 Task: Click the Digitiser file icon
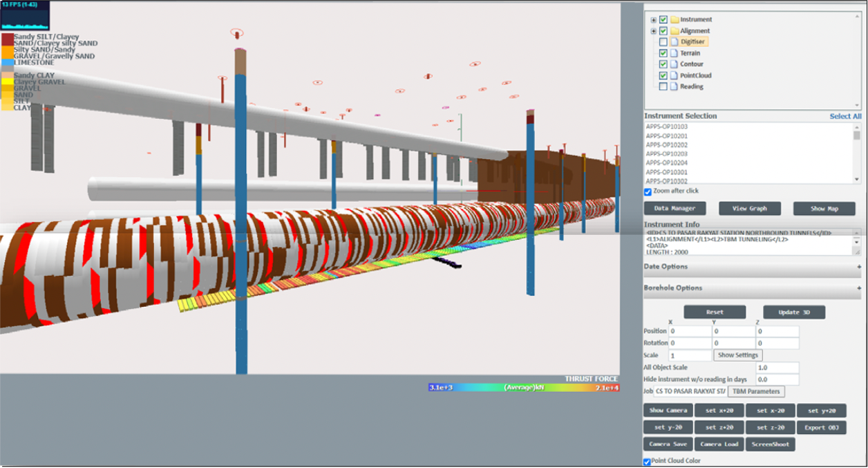pos(674,42)
